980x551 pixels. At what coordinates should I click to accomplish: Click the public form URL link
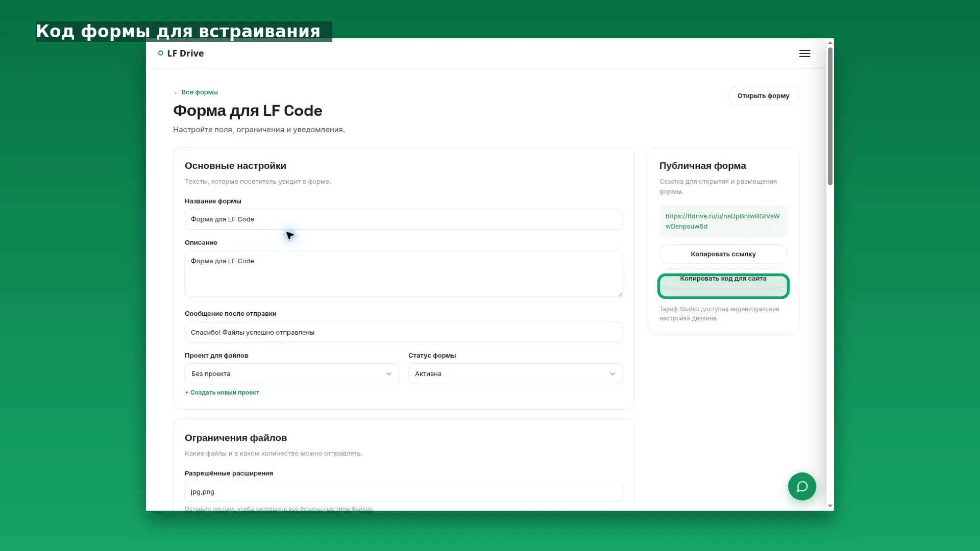coord(723,221)
